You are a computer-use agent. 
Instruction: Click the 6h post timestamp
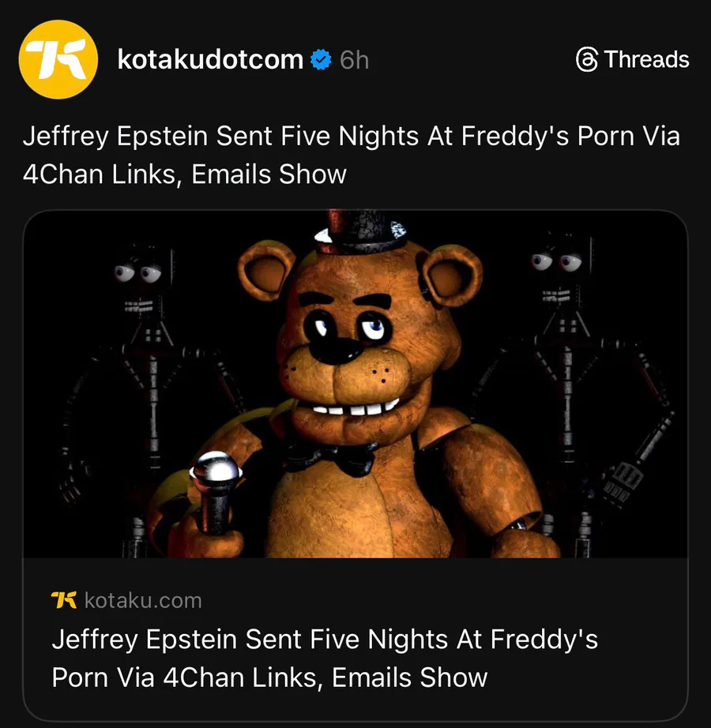355,60
